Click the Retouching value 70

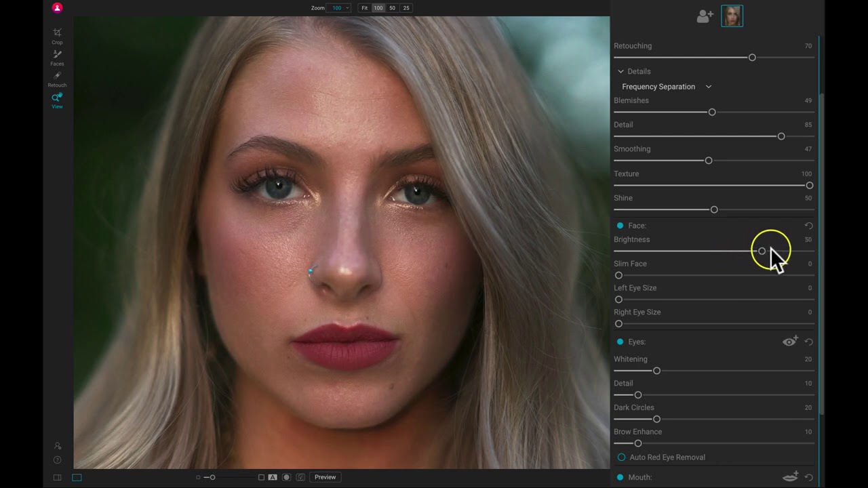pos(808,46)
